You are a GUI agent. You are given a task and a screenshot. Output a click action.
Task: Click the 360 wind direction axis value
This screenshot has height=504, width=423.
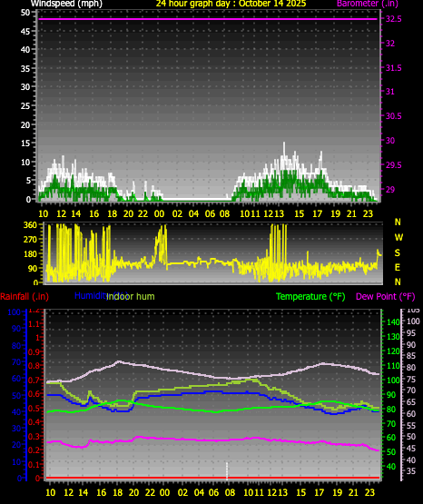tap(30, 225)
